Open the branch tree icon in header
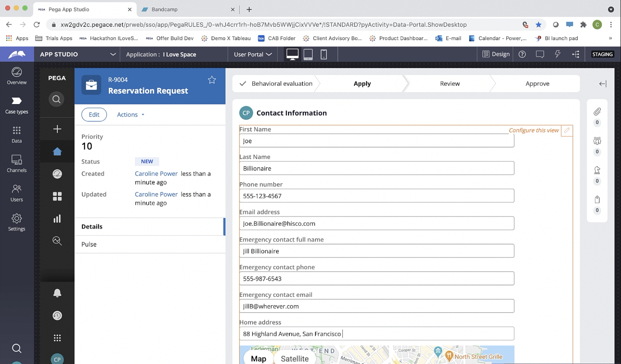The width and height of the screenshot is (621, 364). click(x=576, y=54)
